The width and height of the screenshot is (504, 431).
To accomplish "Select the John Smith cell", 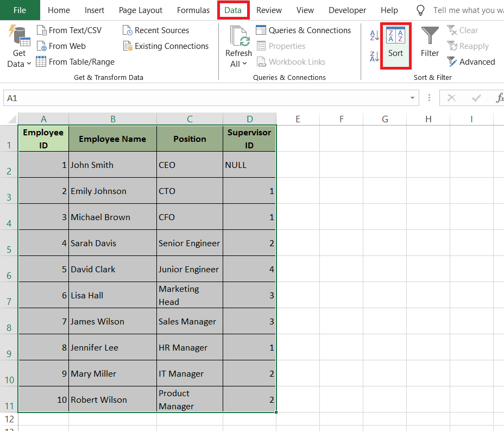I will [113, 165].
